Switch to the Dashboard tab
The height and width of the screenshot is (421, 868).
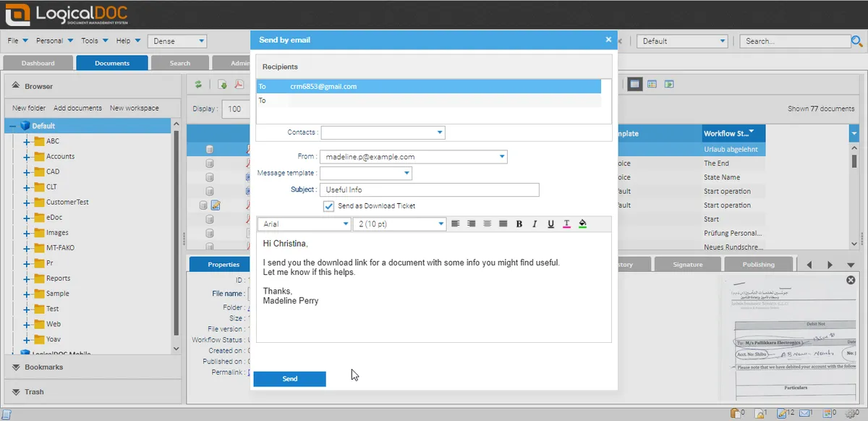pyautogui.click(x=38, y=63)
